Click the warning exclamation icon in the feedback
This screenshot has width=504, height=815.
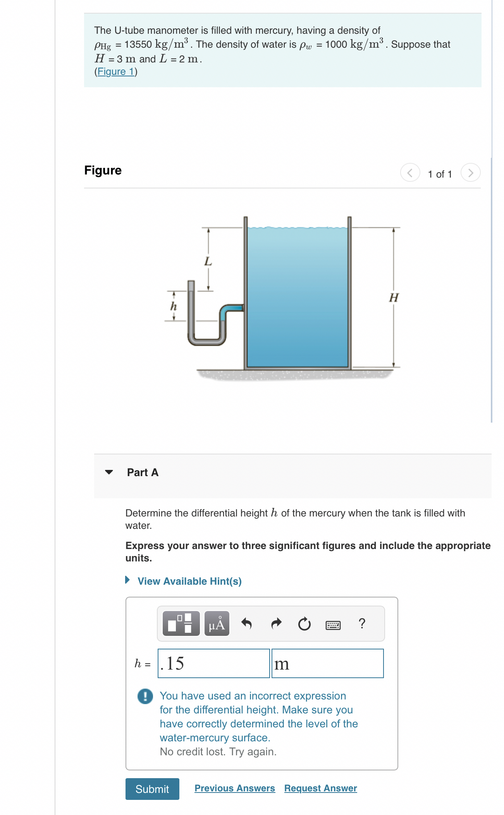146,696
